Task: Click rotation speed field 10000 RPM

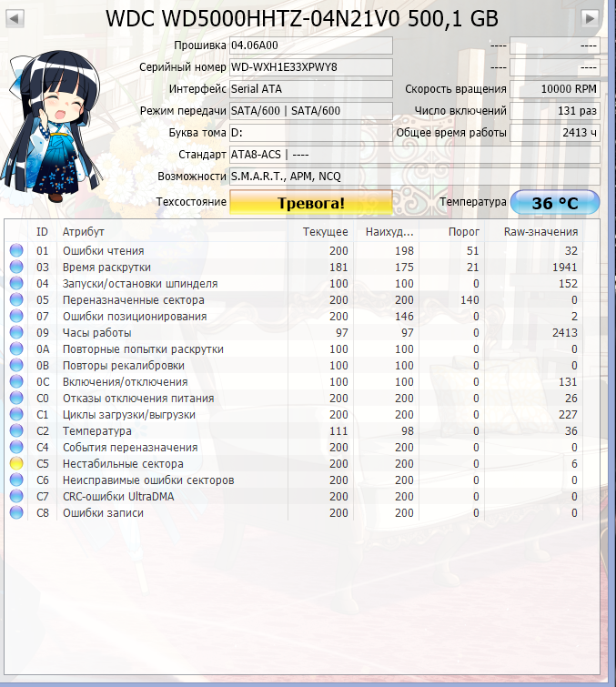Action: tap(555, 89)
